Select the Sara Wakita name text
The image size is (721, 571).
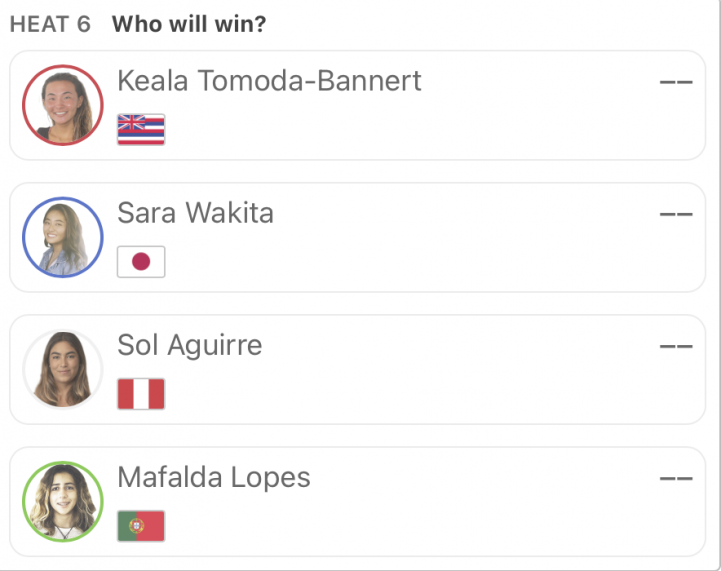(195, 213)
